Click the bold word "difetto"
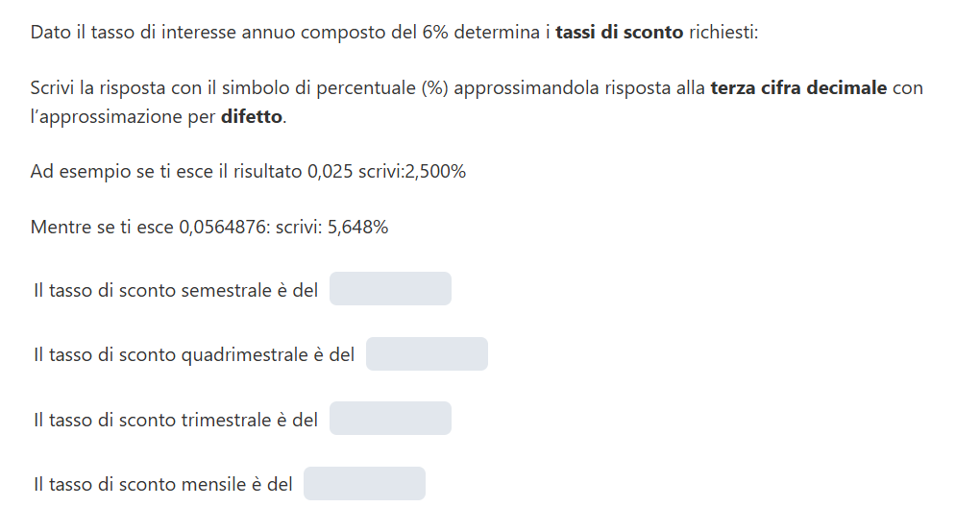980x531 pixels. click(252, 117)
